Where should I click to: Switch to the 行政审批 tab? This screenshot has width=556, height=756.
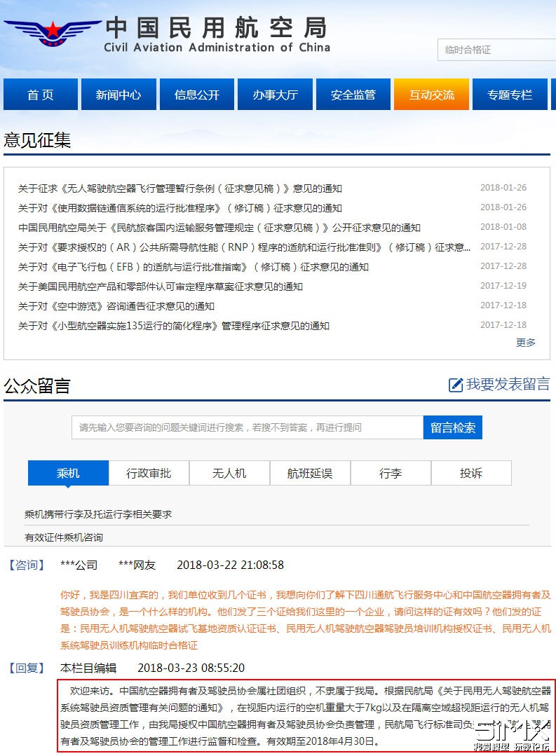149,473
